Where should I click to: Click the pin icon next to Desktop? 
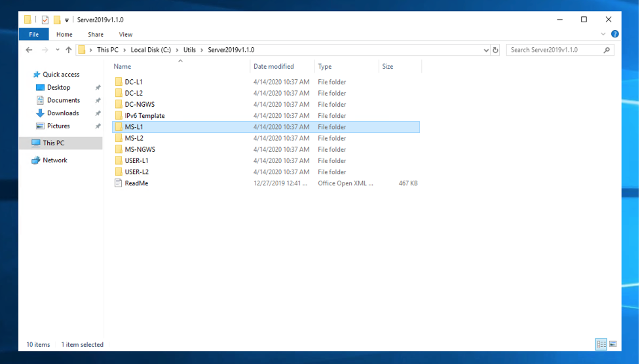[x=98, y=88]
